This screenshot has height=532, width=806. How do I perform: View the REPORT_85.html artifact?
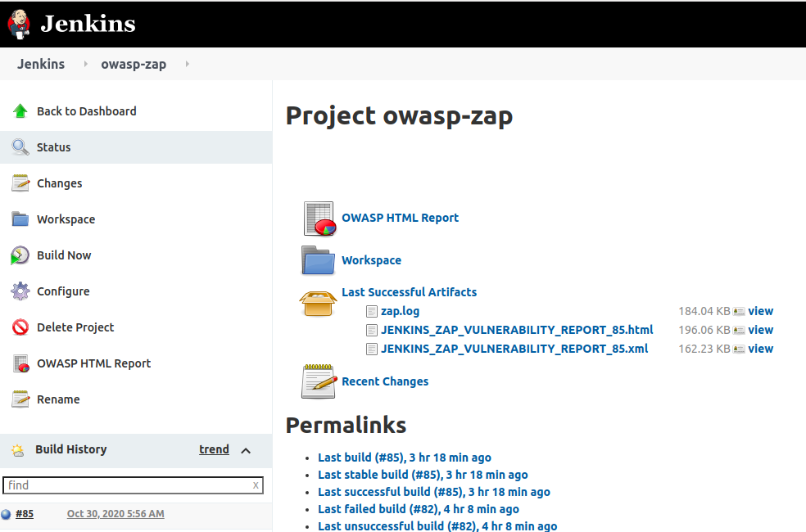[760, 330]
